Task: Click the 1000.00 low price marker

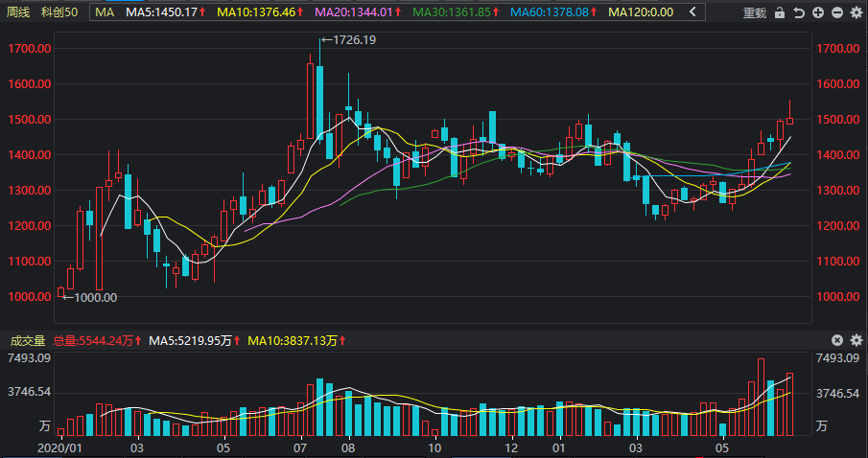Action: click(x=90, y=298)
